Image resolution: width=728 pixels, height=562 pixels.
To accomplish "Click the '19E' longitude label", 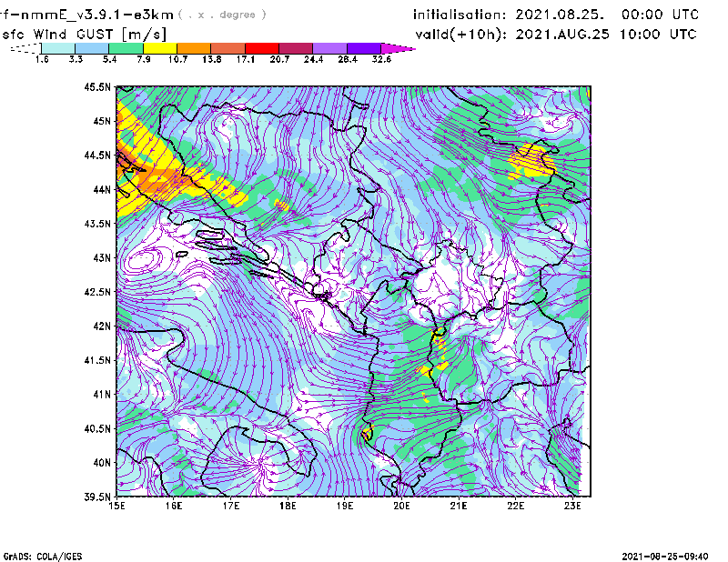I will point(345,506).
